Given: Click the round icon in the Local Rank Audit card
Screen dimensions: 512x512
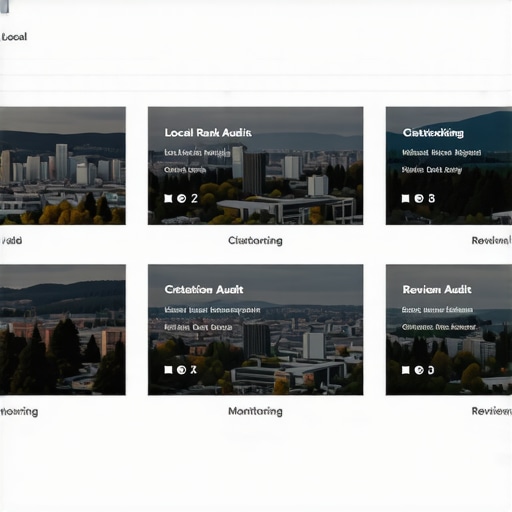Looking at the screenshot, I should coord(181,199).
